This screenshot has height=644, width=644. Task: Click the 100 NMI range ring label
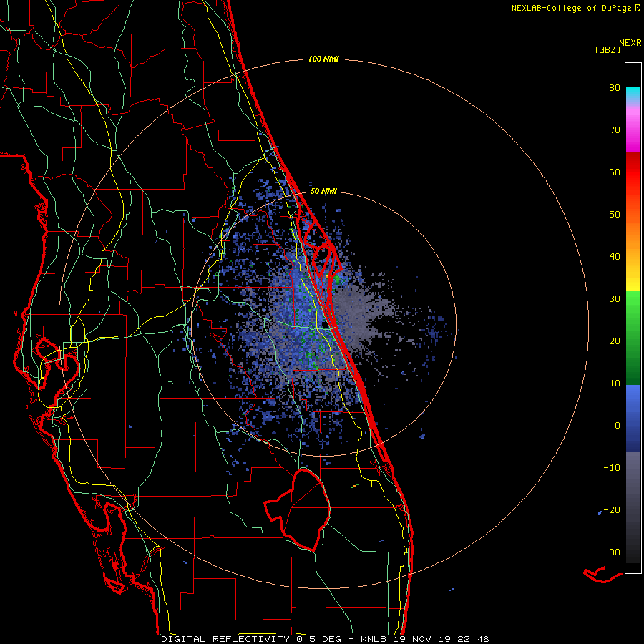click(323, 59)
